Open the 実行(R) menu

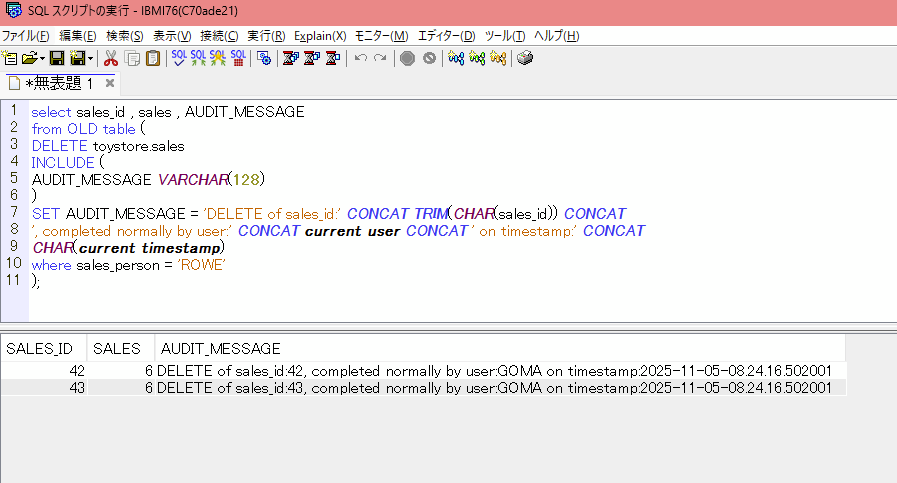pos(266,36)
